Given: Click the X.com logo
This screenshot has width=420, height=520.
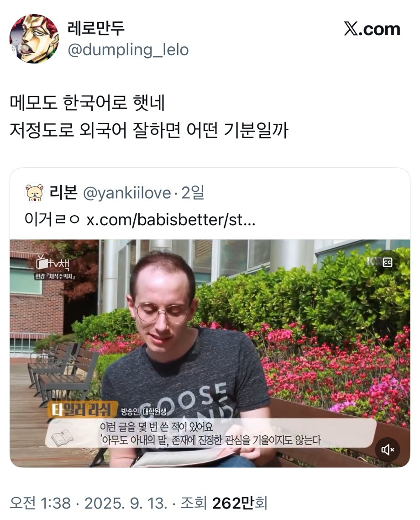Looking at the screenshot, I should point(372,29).
